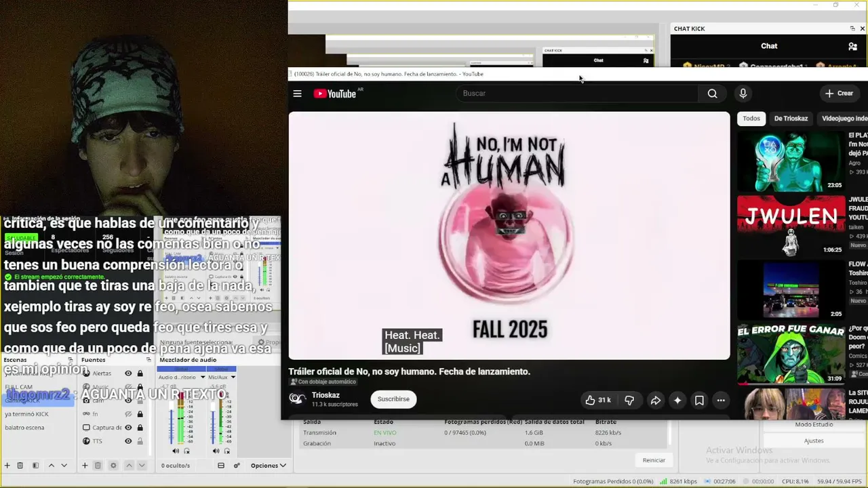Open the JWULEN video thumbnail
This screenshot has width=868, height=488.
791,226
